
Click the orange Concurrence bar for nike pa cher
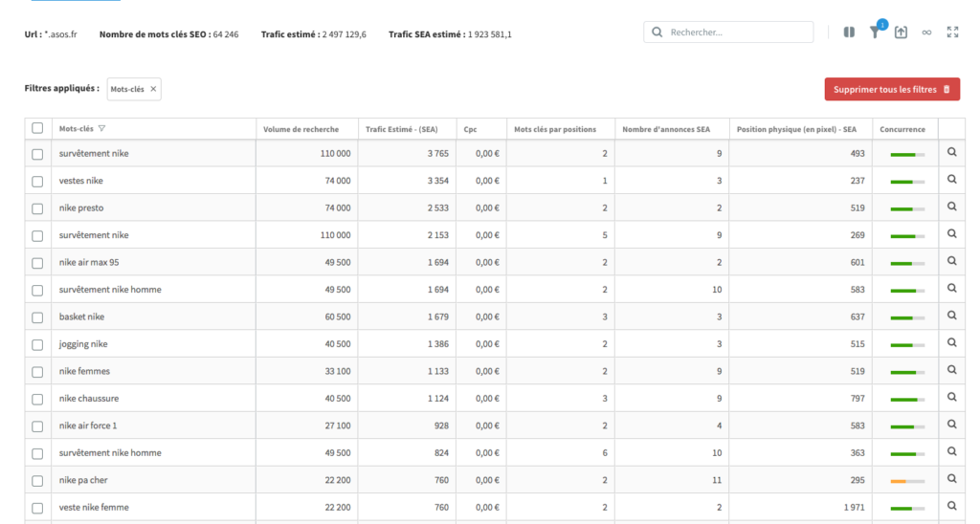pyautogui.click(x=907, y=481)
